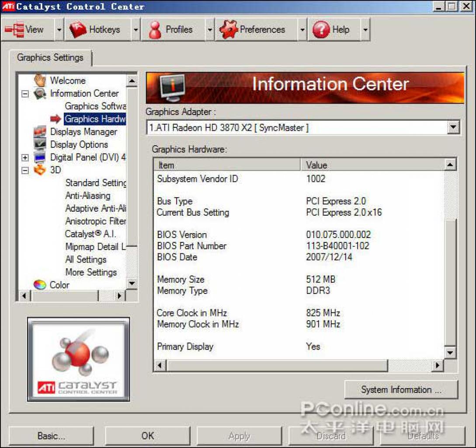Select Welcome in the tree

[x=68, y=80]
